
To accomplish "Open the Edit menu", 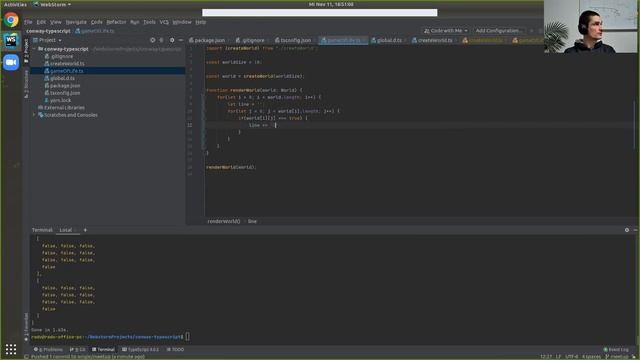I will (41, 22).
